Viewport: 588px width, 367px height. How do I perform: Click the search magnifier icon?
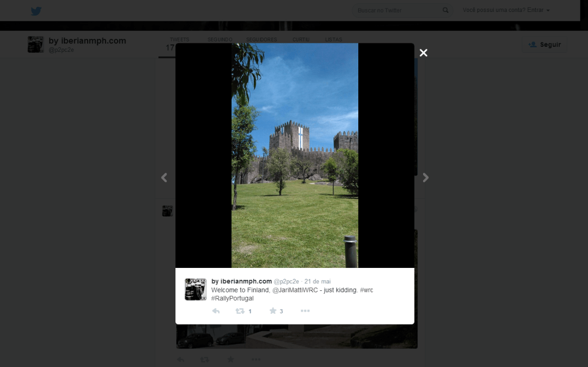click(445, 10)
